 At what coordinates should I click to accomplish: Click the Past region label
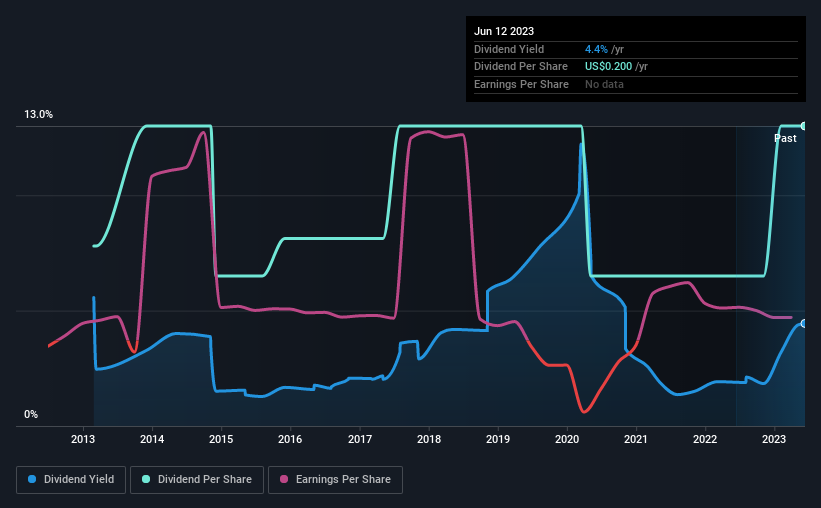785,138
